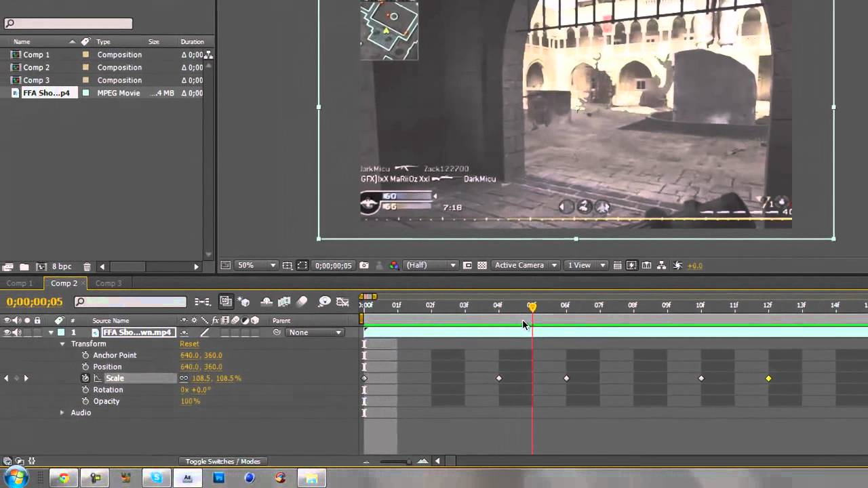The width and height of the screenshot is (868, 488).
Task: Delete selected project item with trash icon
Action: tap(87, 267)
